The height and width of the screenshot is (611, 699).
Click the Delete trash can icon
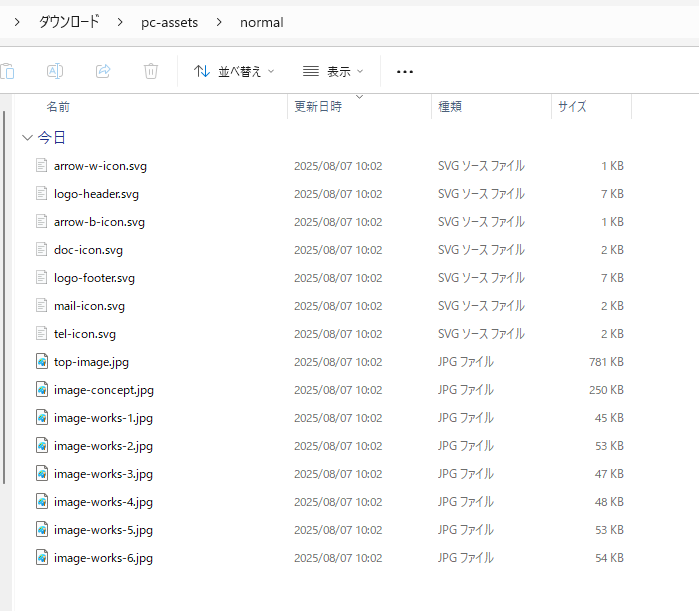pyautogui.click(x=151, y=71)
